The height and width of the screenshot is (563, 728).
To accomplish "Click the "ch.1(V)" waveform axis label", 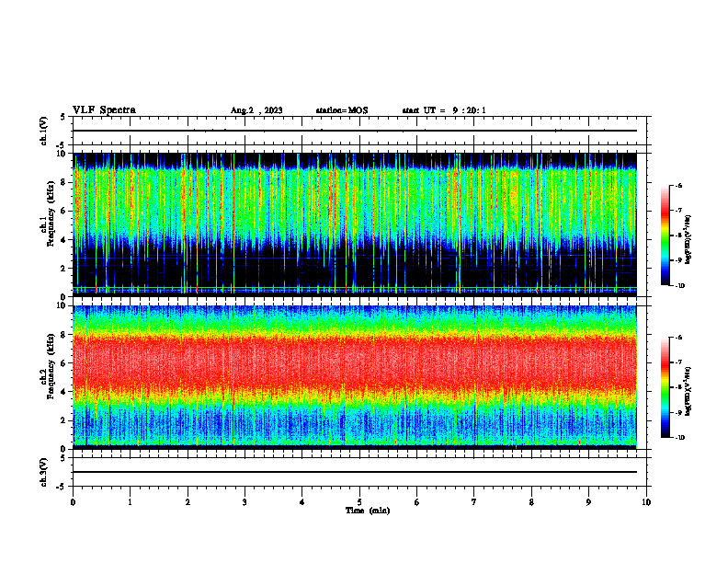I will click(x=44, y=131).
